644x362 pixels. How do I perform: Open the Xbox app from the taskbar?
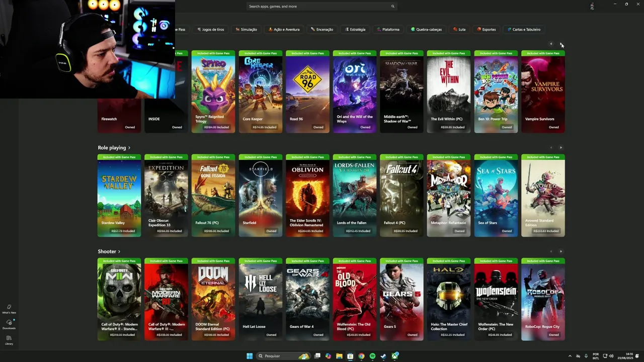[x=395, y=356]
